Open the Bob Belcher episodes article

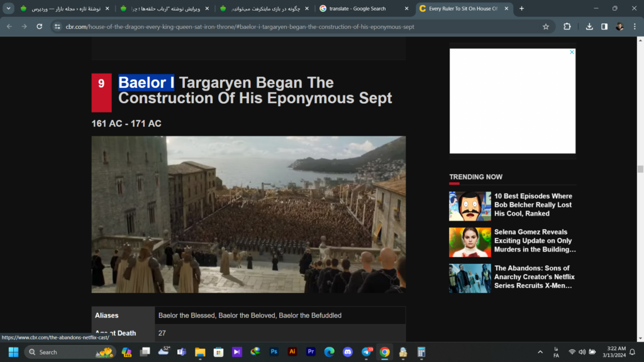tap(533, 205)
